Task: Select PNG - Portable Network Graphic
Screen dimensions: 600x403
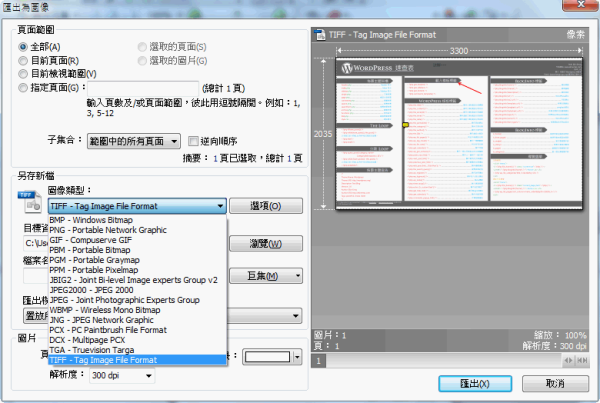Action: tap(137, 230)
